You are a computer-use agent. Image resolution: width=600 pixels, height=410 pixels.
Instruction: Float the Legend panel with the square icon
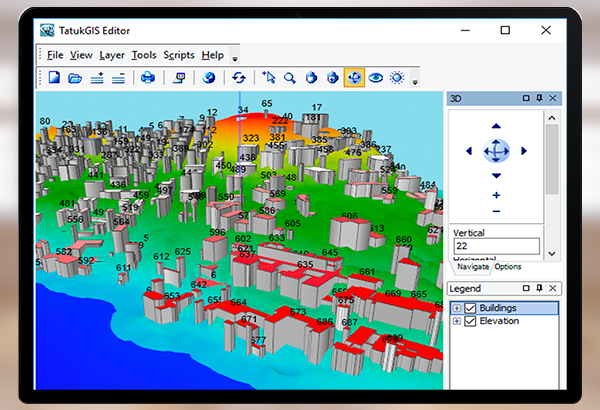526,288
